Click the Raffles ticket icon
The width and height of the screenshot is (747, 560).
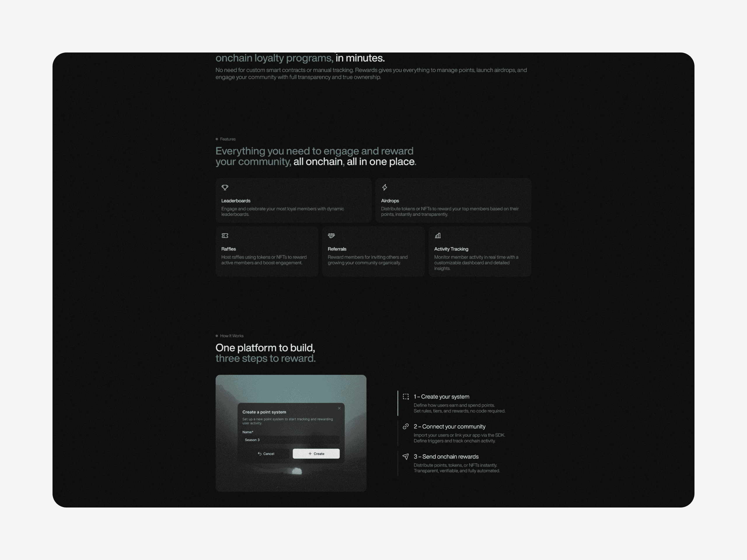click(x=225, y=236)
